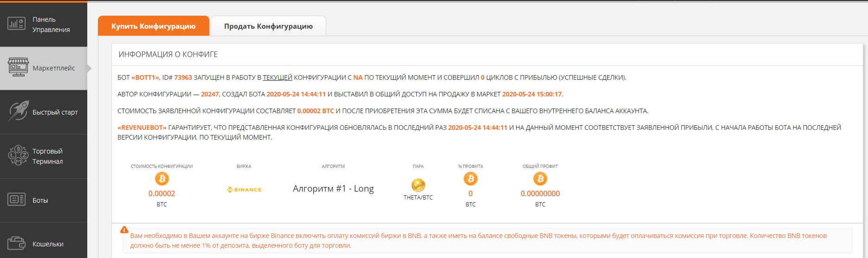
Task: Click the Binance exchange logo
Action: tap(244, 190)
